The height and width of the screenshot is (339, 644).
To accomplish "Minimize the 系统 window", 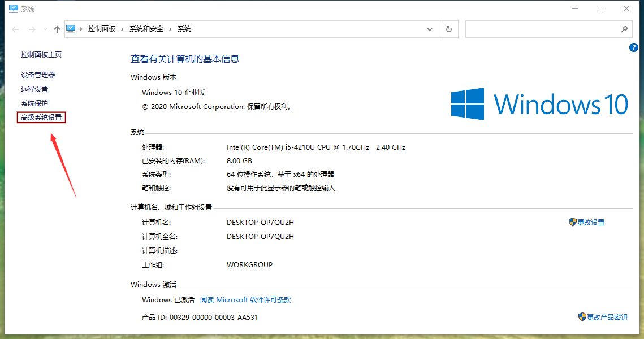I will (575, 8).
